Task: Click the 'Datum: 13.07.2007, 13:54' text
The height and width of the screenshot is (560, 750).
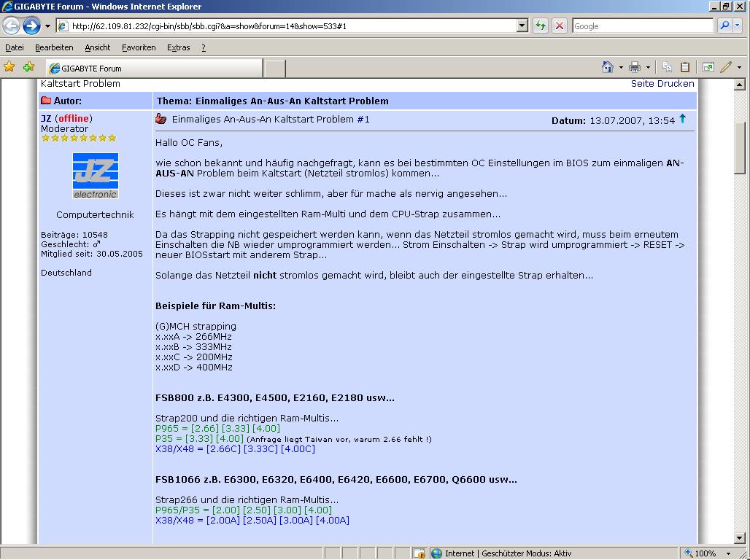Action: [613, 120]
